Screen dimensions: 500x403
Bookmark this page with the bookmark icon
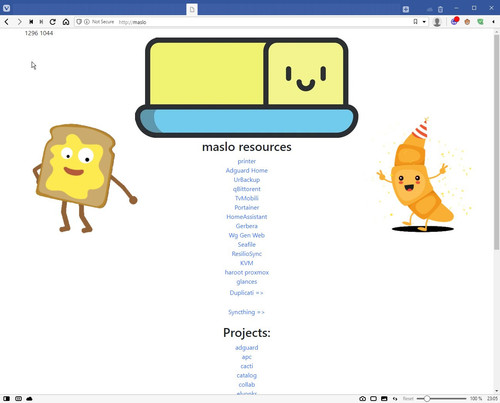point(415,22)
